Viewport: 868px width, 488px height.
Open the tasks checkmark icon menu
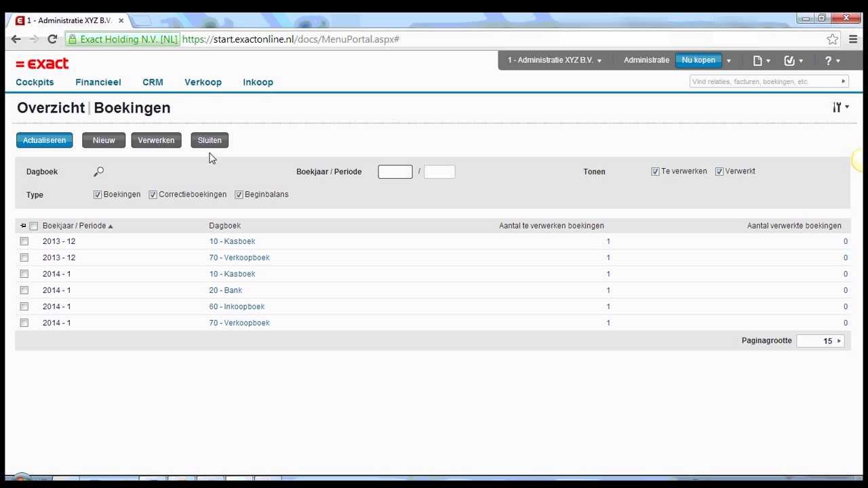(793, 60)
